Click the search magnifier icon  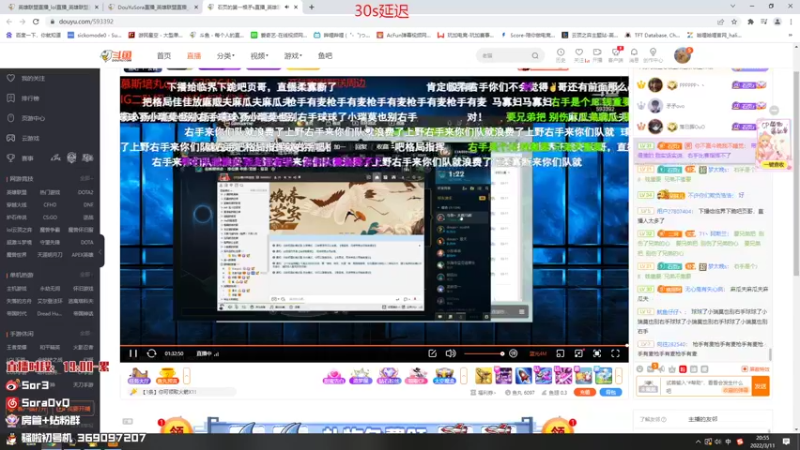535,56
